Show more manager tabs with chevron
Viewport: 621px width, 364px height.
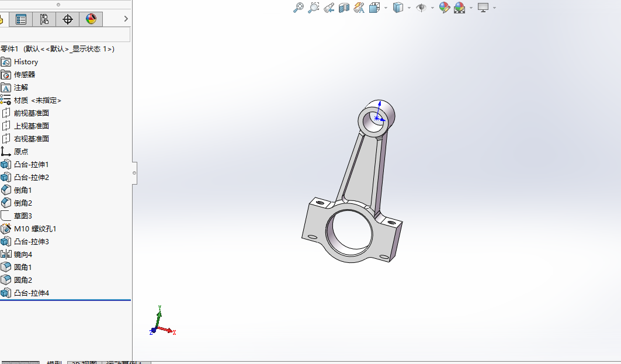tap(126, 19)
